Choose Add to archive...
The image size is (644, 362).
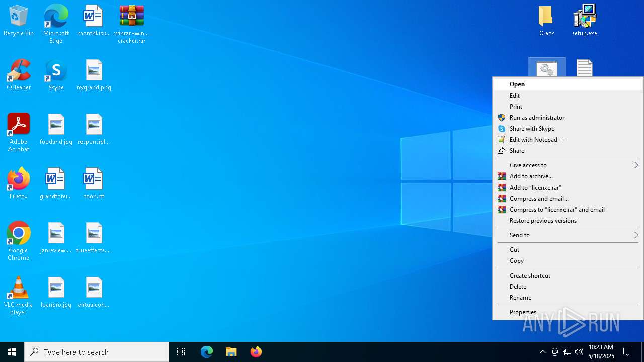[568, 176]
